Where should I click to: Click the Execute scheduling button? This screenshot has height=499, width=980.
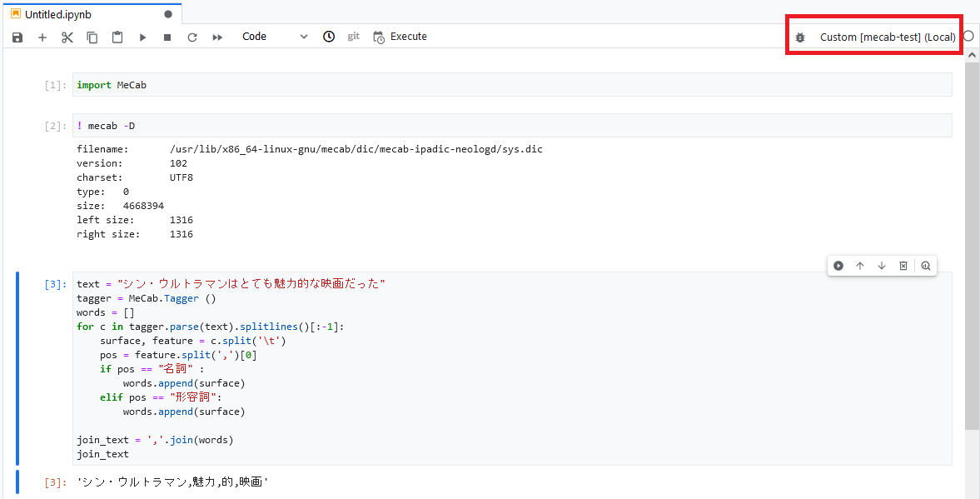tap(400, 37)
